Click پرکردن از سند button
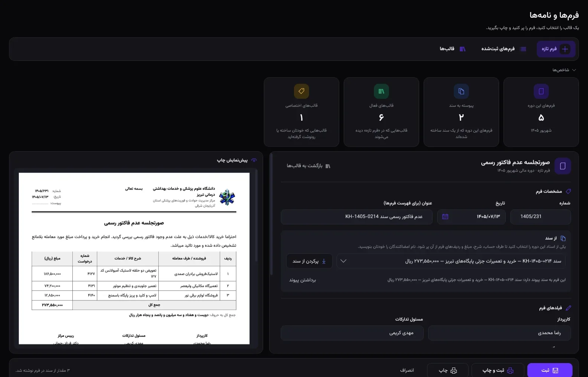This screenshot has height=377, width=588. pyautogui.click(x=309, y=261)
